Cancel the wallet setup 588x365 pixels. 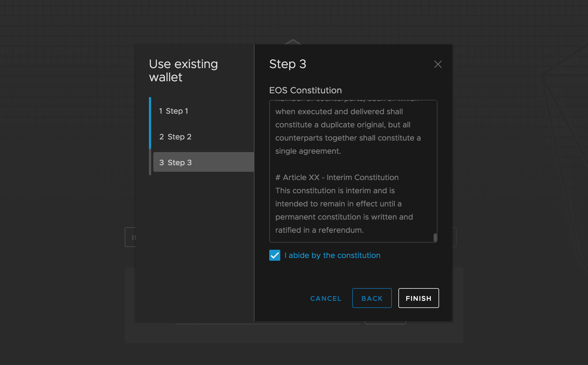[x=326, y=298]
